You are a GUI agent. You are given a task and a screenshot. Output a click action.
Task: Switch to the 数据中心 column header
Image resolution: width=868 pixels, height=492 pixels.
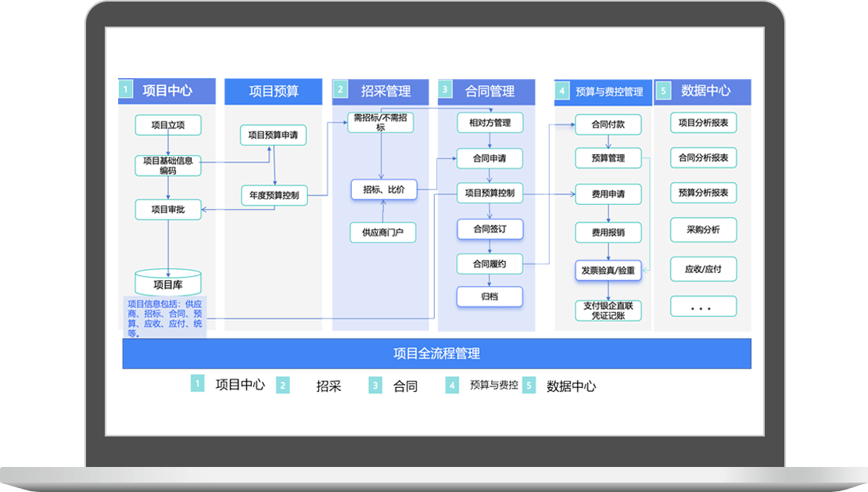click(706, 92)
